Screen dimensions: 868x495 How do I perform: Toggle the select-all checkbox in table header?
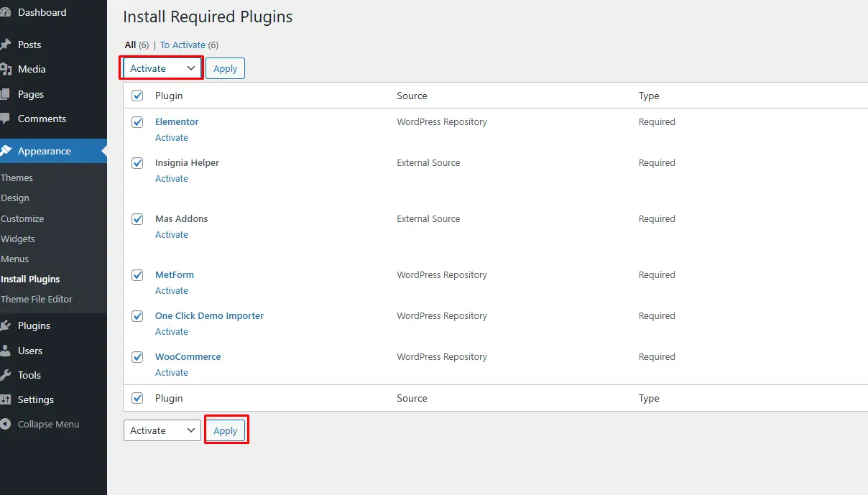(137, 96)
